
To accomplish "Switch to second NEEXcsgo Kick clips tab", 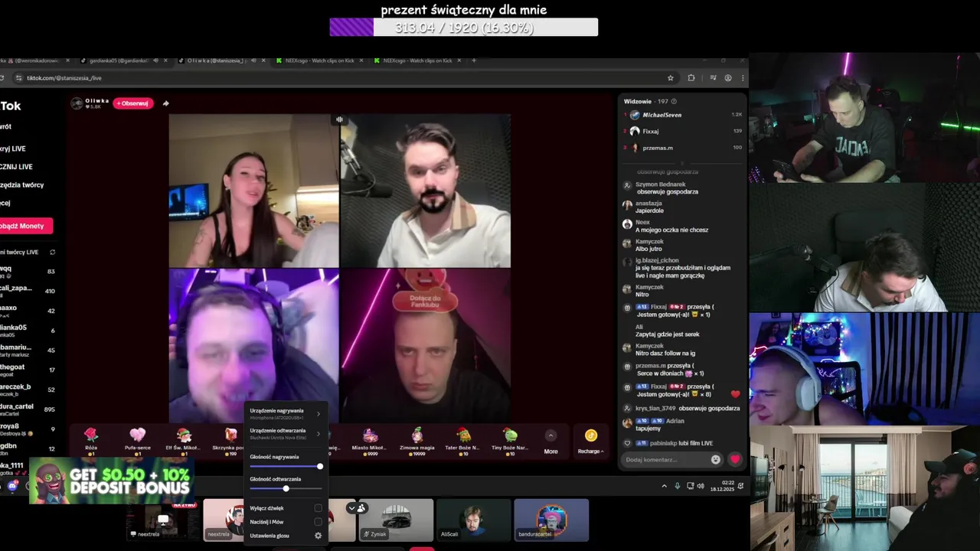I will point(420,60).
